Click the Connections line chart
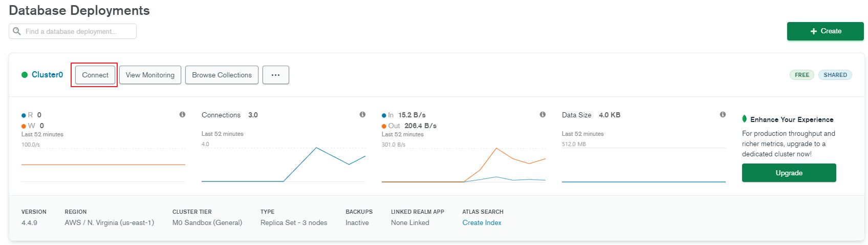 [284, 165]
